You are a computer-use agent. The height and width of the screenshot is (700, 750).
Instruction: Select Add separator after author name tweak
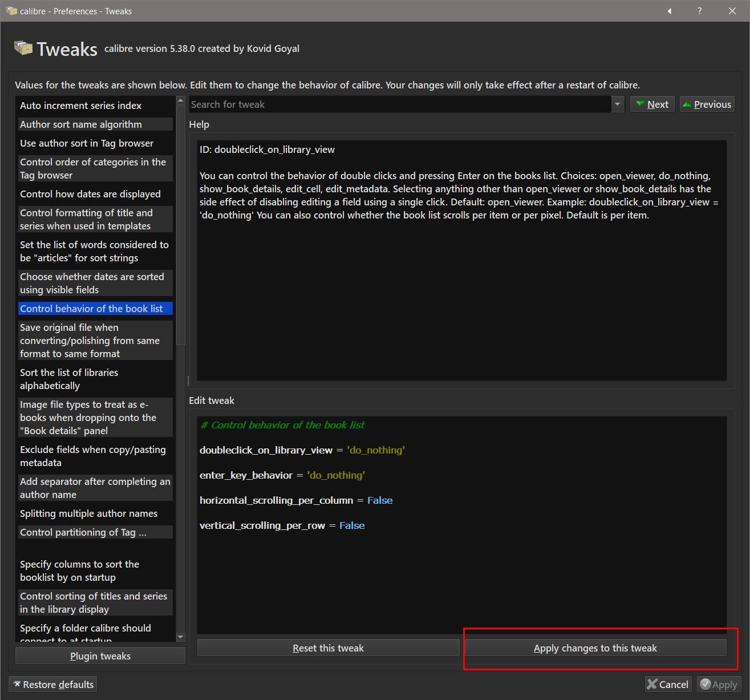click(x=95, y=488)
